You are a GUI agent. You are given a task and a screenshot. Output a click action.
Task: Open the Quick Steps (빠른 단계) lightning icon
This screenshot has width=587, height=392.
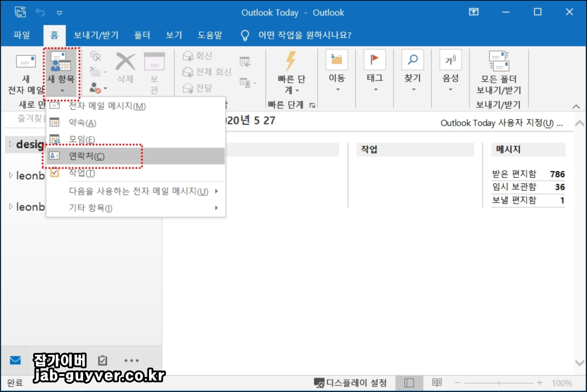(291, 61)
